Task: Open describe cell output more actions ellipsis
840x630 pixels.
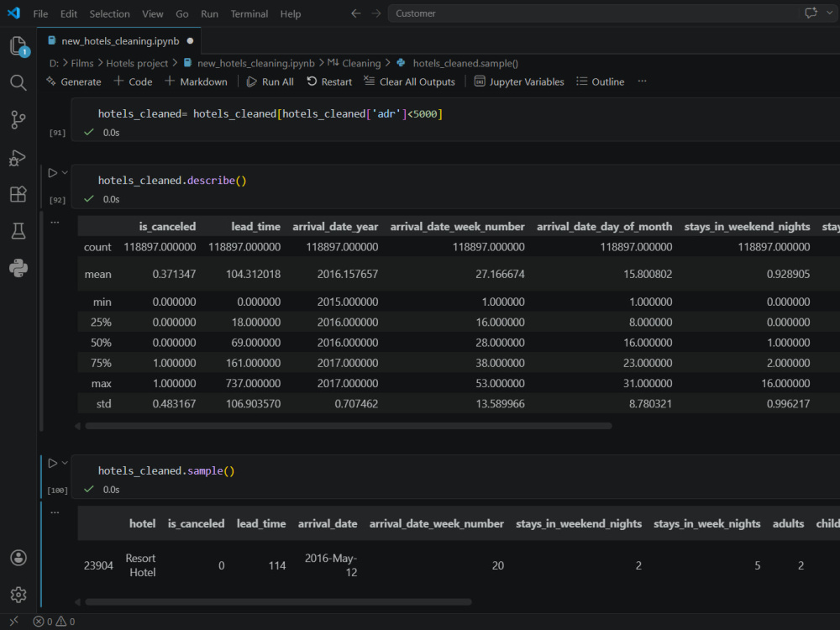Action: tap(55, 222)
